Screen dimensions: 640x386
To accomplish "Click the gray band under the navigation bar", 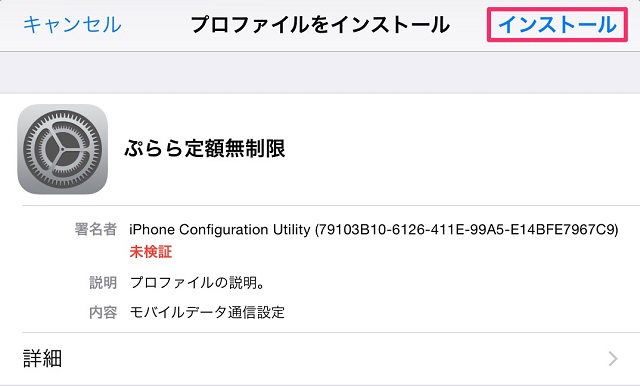I will tap(320, 73).
